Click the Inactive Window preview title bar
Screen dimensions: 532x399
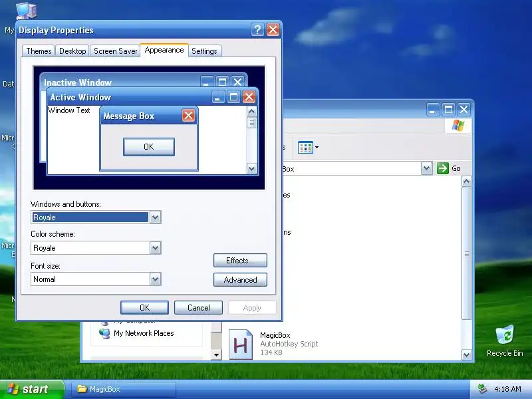point(120,82)
